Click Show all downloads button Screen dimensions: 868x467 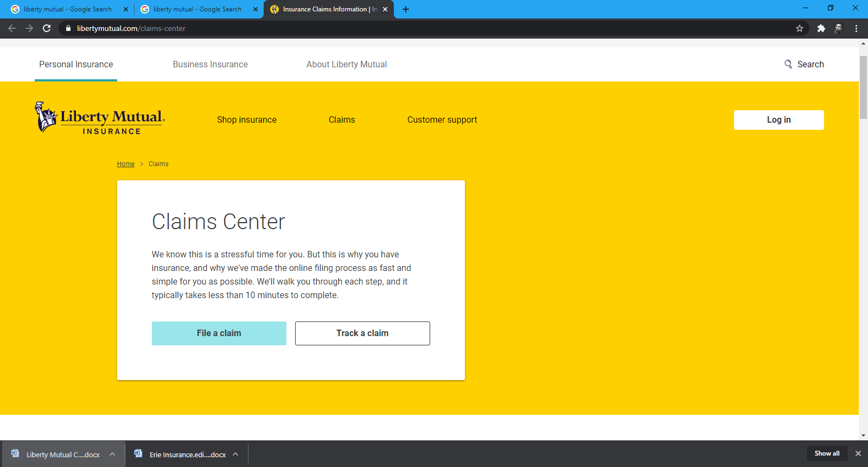pos(827,453)
